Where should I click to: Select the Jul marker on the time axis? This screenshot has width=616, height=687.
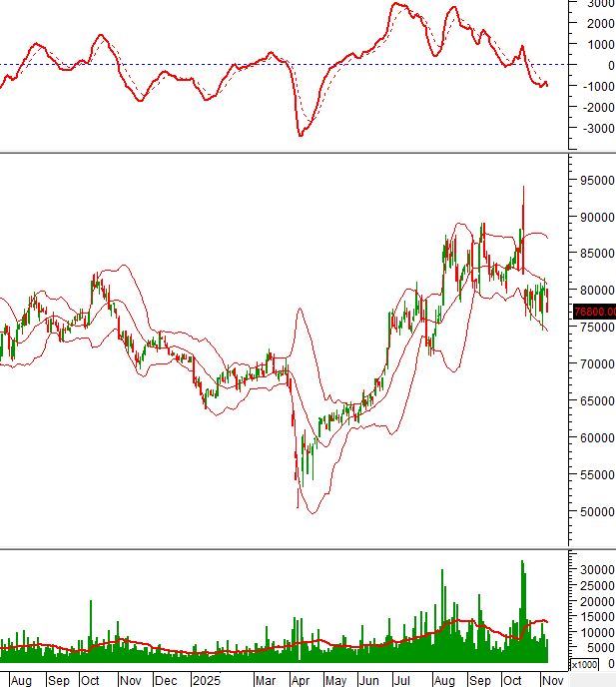coord(403,680)
